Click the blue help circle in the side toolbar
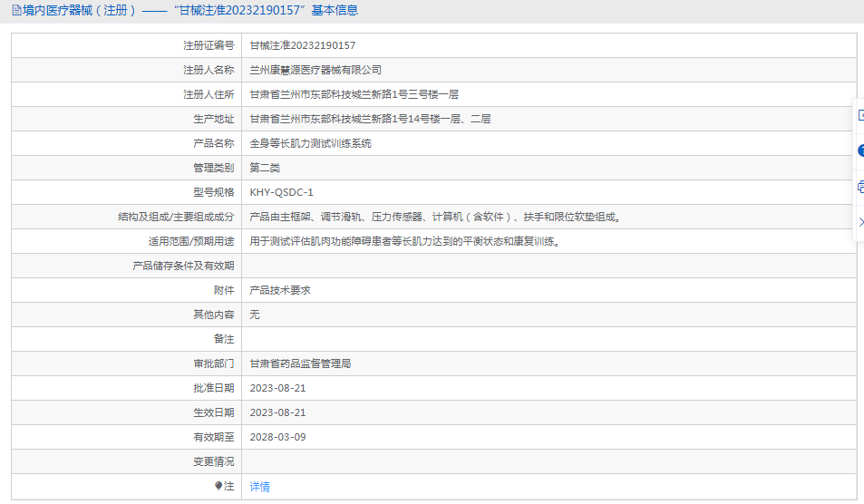This screenshot has height=504, width=864. [x=860, y=150]
